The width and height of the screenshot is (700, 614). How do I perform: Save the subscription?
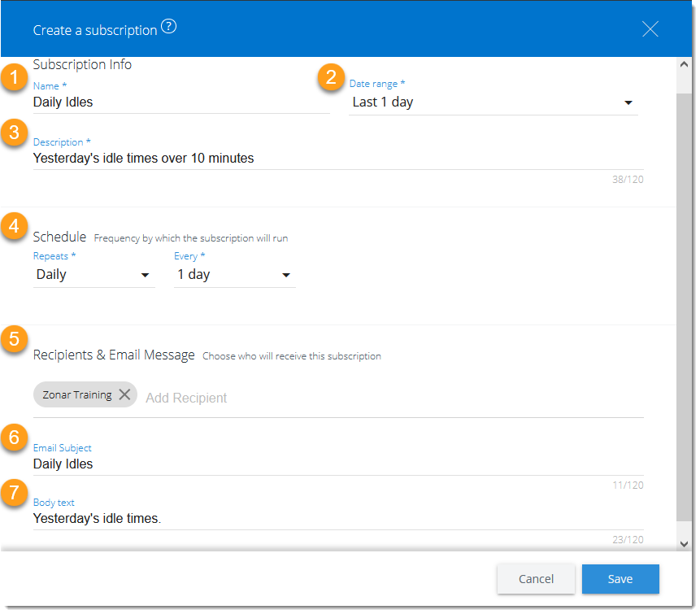click(620, 579)
